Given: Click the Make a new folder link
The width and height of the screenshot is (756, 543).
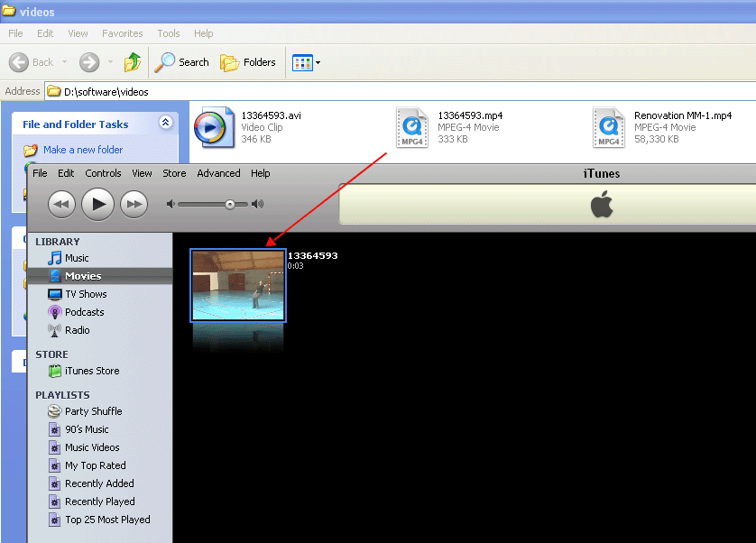Looking at the screenshot, I should 83,150.
